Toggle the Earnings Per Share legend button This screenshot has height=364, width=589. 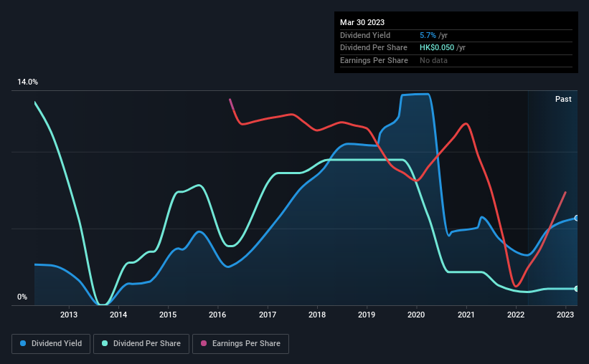point(240,344)
